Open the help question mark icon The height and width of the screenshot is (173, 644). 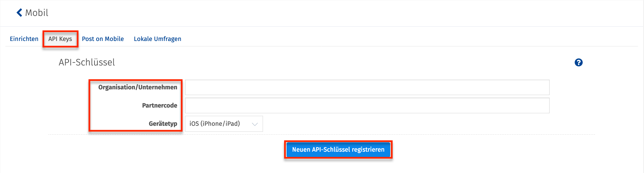(x=578, y=63)
